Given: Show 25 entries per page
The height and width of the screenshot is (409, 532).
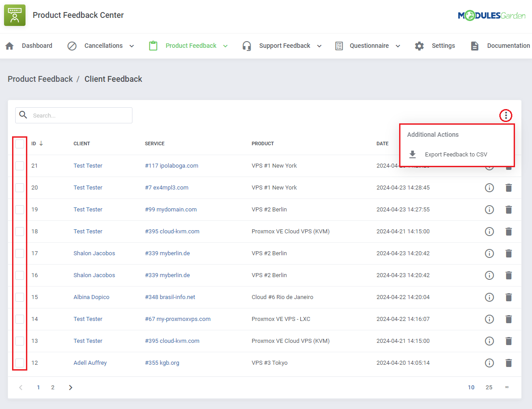Looking at the screenshot, I should [x=489, y=387].
